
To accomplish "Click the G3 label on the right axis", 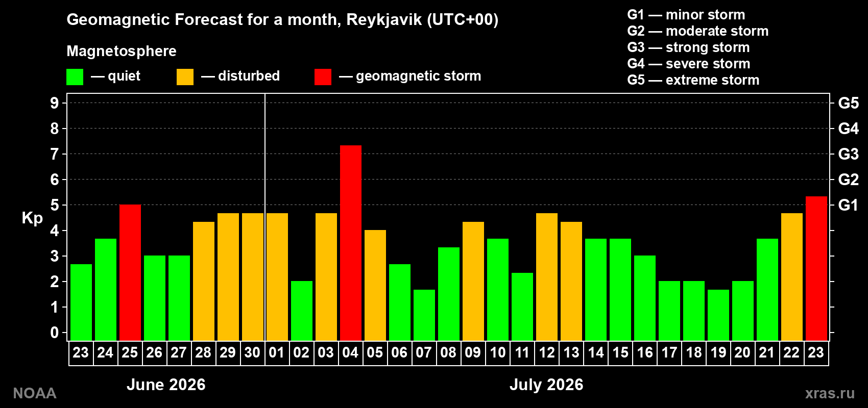I will pyautogui.click(x=849, y=154).
